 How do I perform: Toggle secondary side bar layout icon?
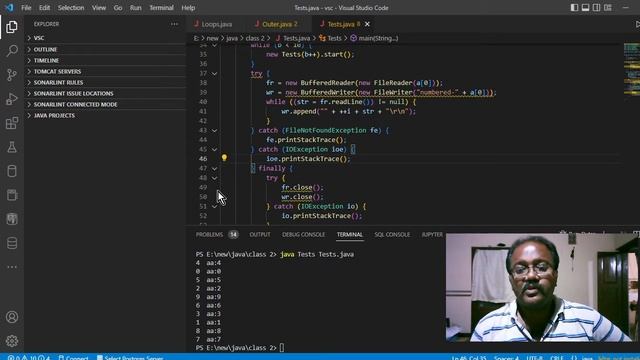point(596,7)
